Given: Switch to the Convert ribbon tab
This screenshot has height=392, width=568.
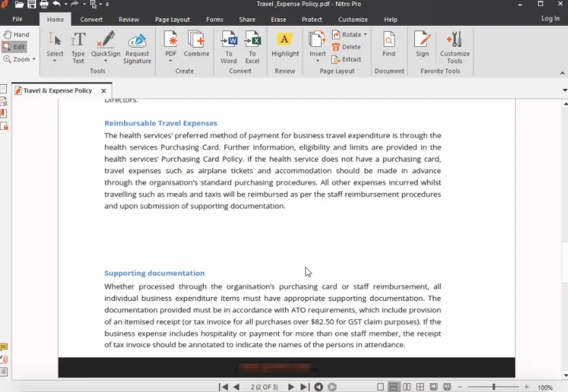Looking at the screenshot, I should pyautogui.click(x=91, y=20).
